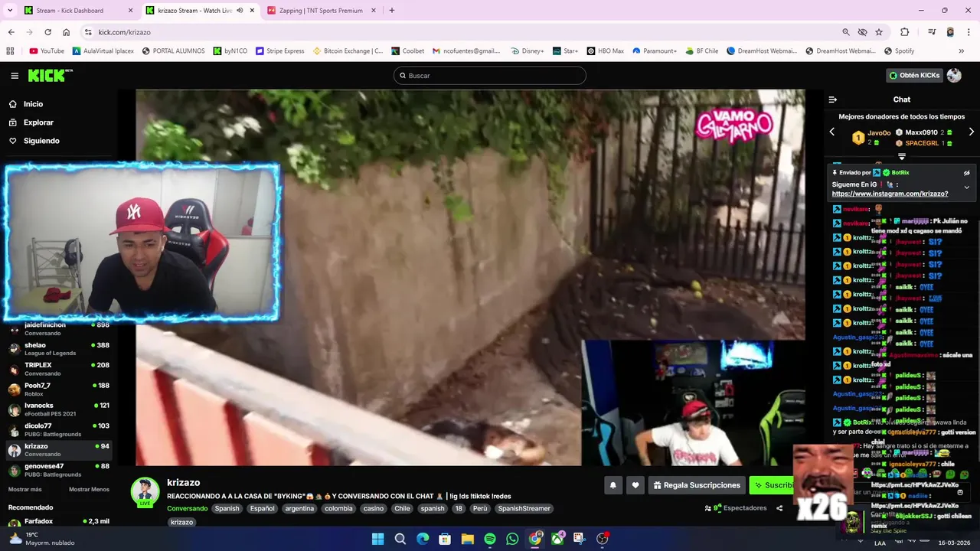980x551 pixels.
Task: Open TRIPLEX channel in sidebar
Action: pos(60,369)
